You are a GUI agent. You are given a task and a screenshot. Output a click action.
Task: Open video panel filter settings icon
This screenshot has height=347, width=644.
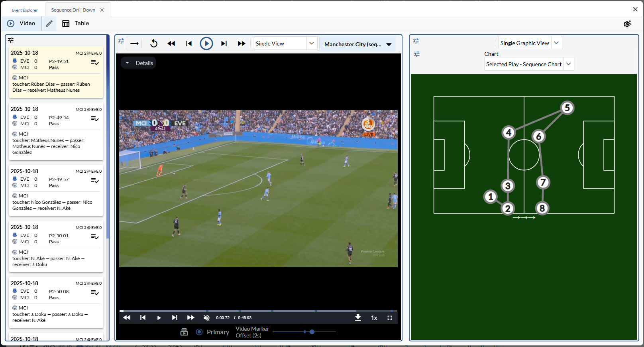point(121,41)
